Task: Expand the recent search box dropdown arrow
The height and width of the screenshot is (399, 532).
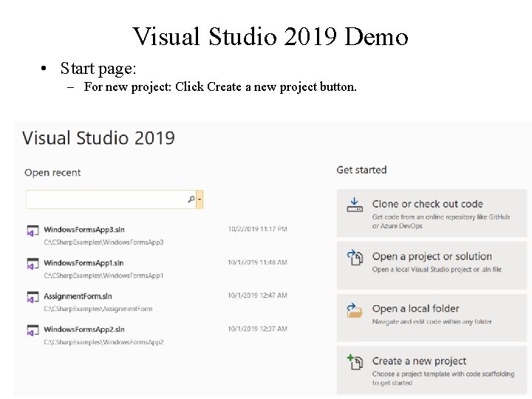Action: 199,199
